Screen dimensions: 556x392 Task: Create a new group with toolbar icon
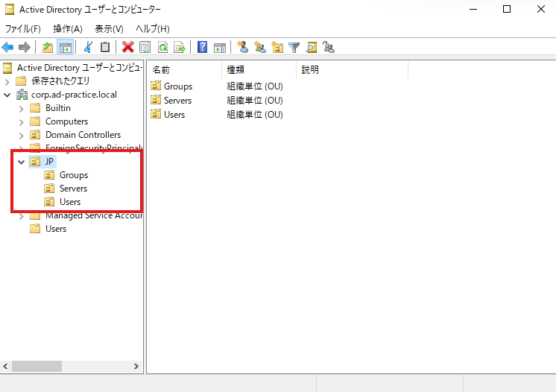coord(260,47)
